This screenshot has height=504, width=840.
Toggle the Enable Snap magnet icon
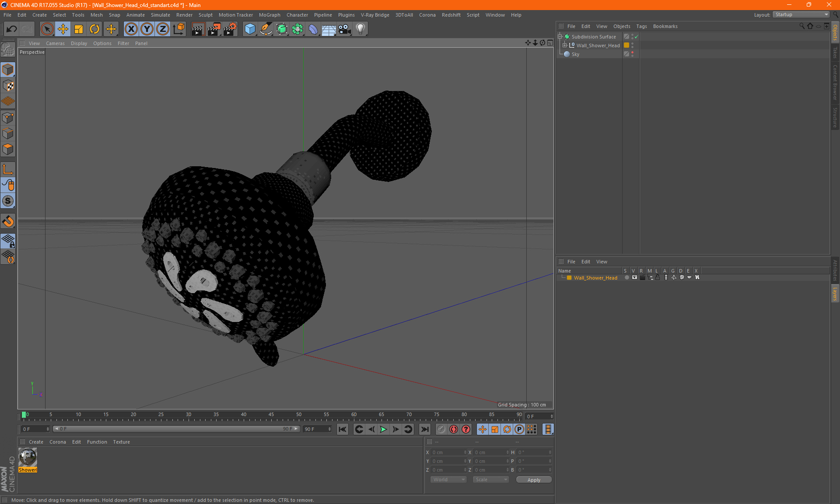tap(8, 221)
